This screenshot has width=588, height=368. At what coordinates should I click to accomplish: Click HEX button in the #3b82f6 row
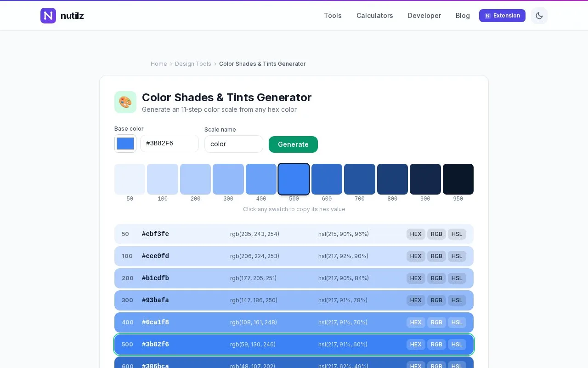pos(416,345)
